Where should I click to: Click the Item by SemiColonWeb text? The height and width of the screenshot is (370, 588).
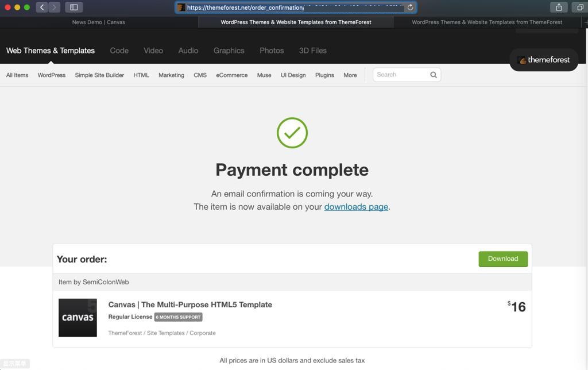(x=94, y=282)
